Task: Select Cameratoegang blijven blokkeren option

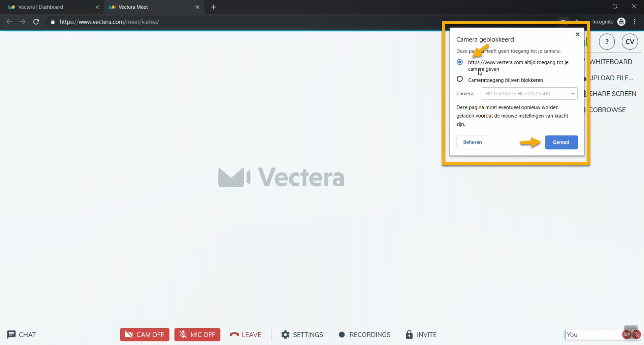Action: point(460,79)
